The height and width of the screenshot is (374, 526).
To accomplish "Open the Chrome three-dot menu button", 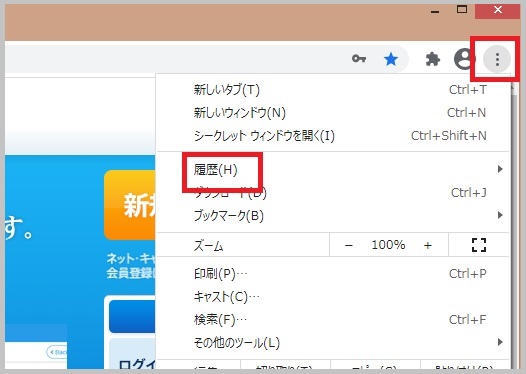I will [497, 59].
